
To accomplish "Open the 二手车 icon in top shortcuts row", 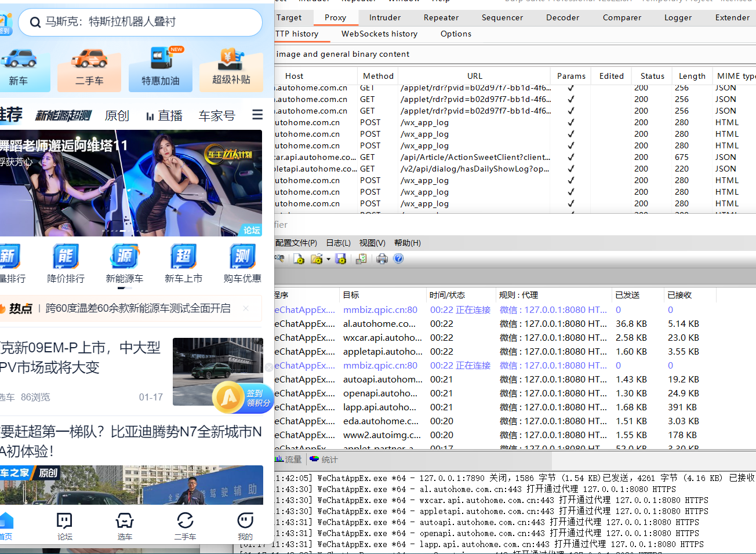I will pyautogui.click(x=89, y=67).
